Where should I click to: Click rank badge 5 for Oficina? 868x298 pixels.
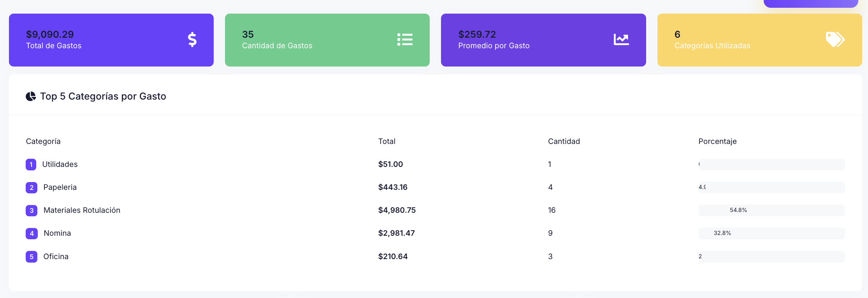32,257
